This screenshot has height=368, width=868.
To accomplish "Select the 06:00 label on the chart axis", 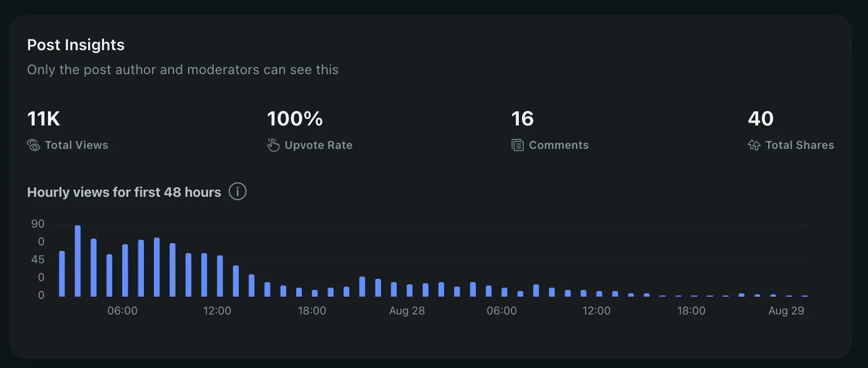I will [122, 311].
